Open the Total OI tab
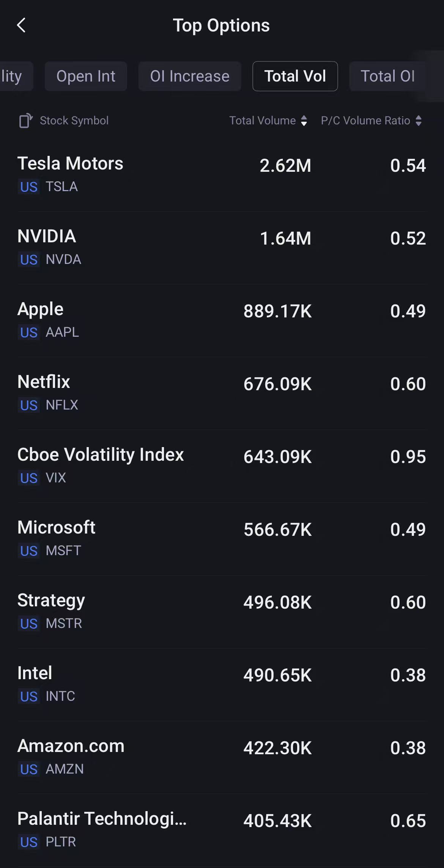444x868 pixels. (x=387, y=76)
